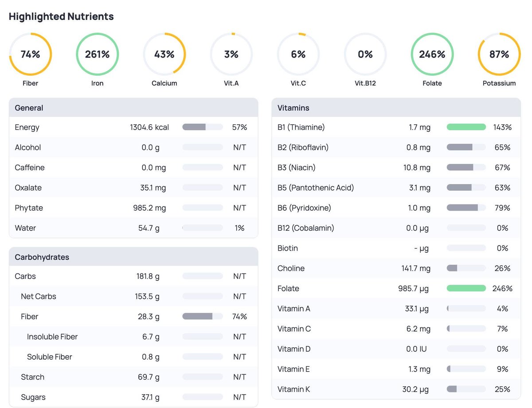The width and height of the screenshot is (532, 408).
Task: Click the 57% Energy percentage
Action: (x=239, y=127)
